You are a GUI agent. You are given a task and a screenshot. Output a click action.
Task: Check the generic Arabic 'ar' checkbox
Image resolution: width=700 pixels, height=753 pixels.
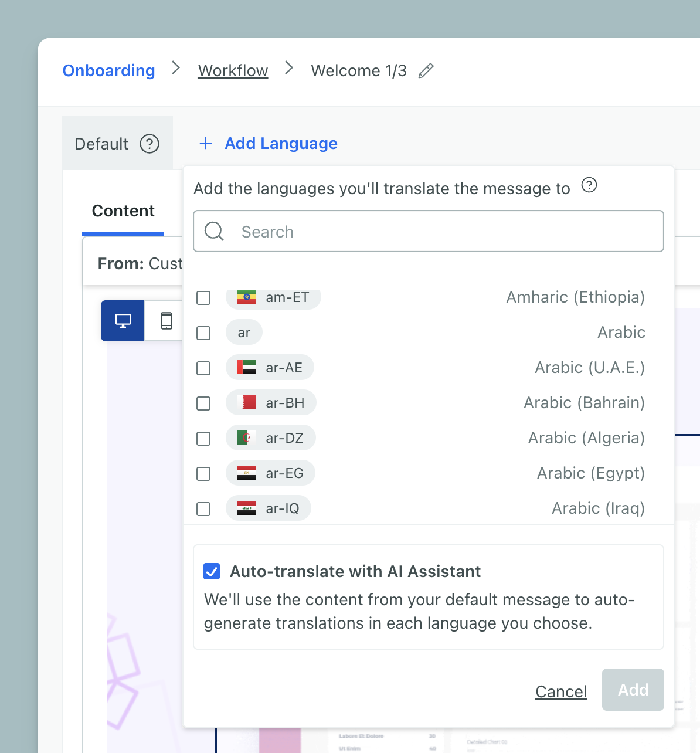(203, 333)
